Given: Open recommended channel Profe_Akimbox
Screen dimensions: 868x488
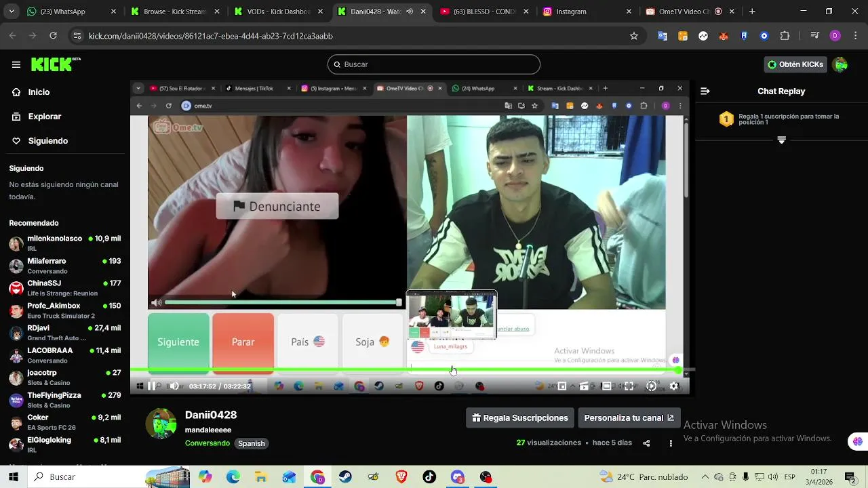Looking at the screenshot, I should point(64,310).
